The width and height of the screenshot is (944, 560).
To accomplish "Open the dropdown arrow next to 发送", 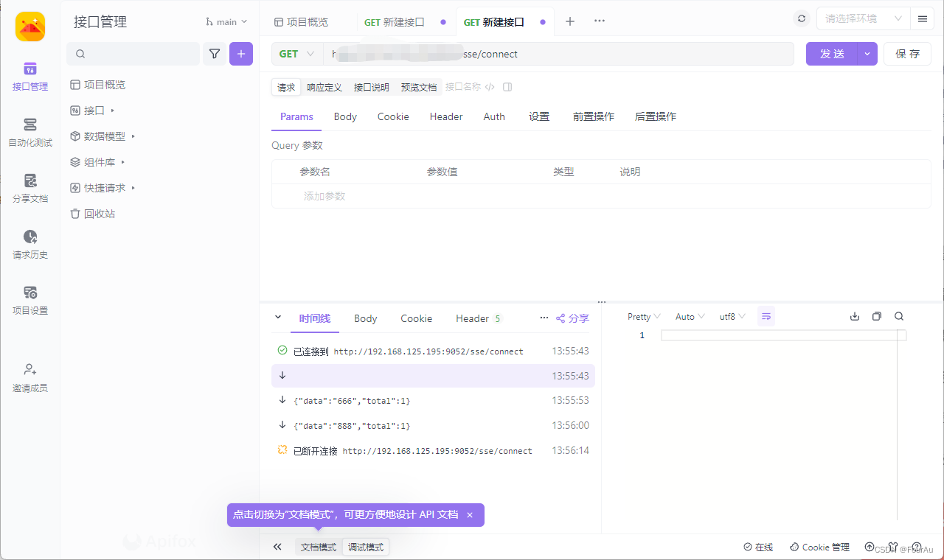I will pos(867,54).
